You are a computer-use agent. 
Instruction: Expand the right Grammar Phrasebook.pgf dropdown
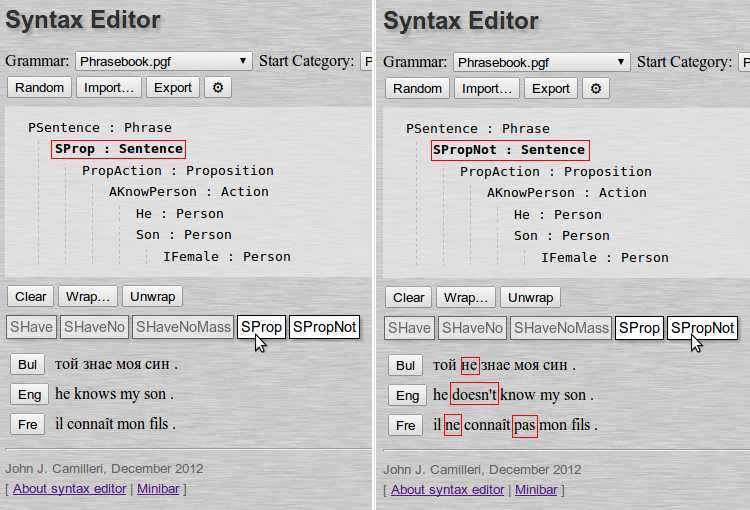(x=540, y=62)
